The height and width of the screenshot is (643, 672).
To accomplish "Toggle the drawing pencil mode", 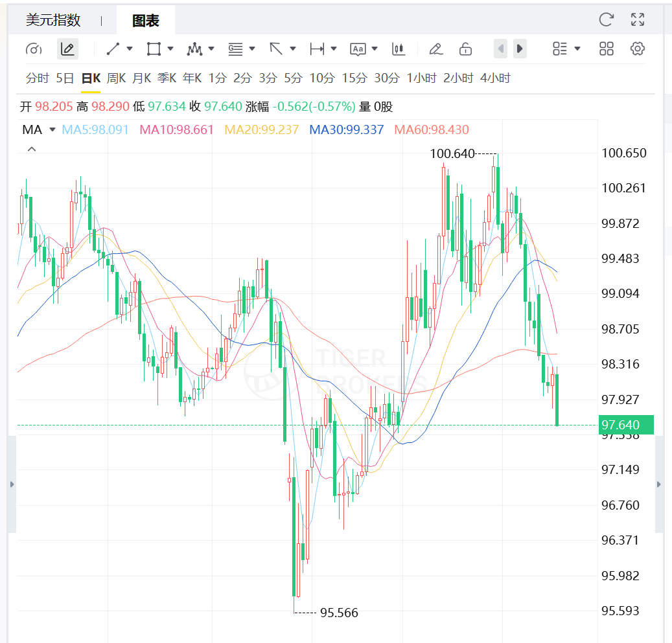I will pos(67,49).
